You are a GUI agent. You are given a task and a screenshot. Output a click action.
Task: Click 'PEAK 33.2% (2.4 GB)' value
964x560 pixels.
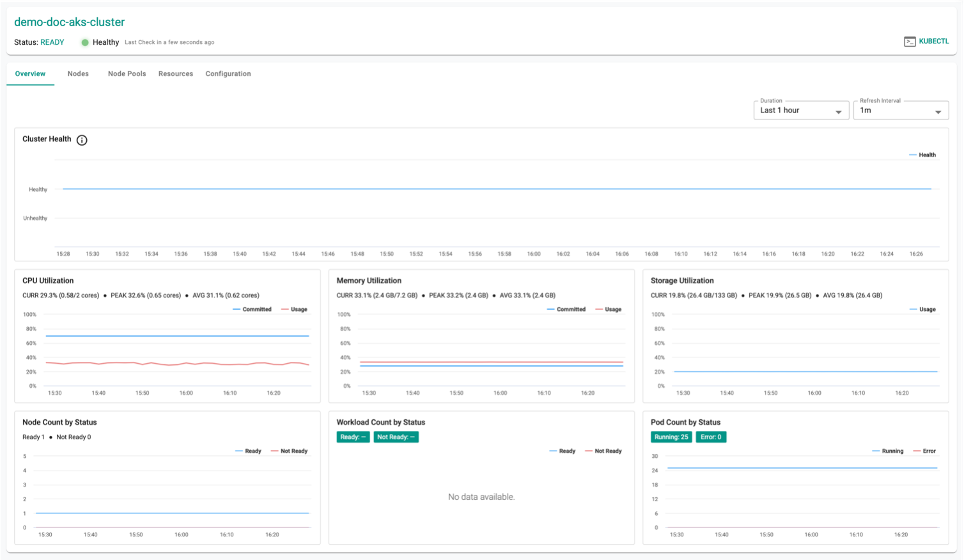coord(458,295)
